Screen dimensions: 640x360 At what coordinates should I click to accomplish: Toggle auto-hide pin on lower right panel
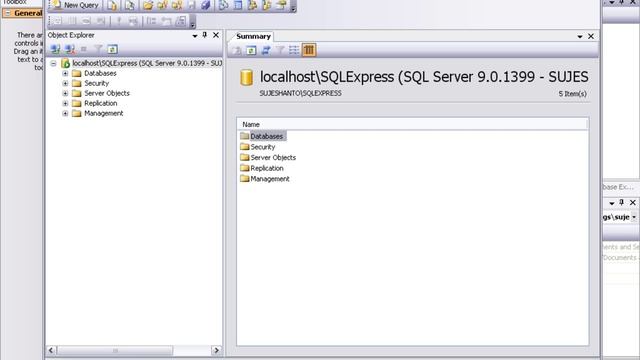point(621,202)
